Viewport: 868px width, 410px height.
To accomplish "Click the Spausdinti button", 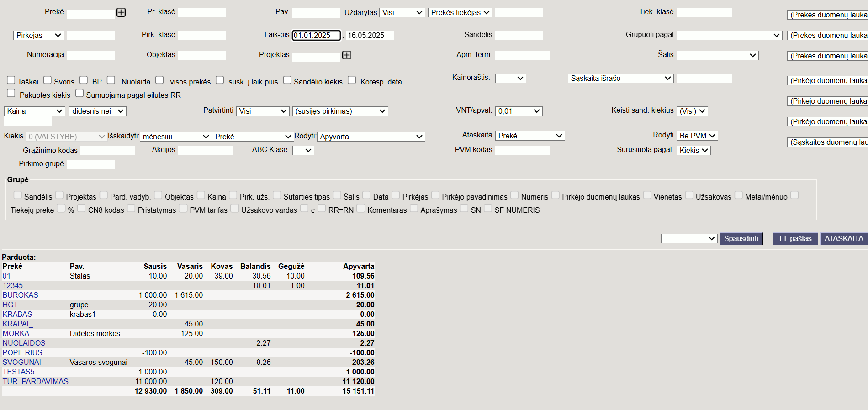I will pos(741,239).
